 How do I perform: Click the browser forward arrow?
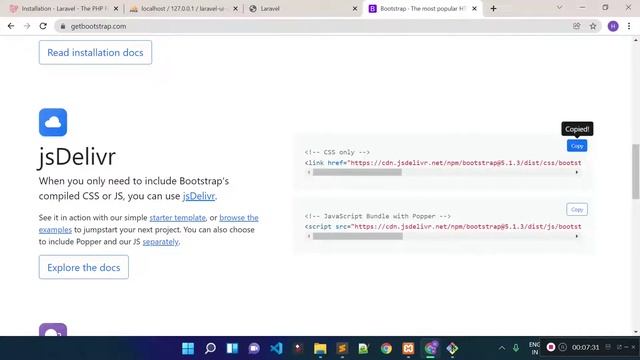click(x=27, y=26)
